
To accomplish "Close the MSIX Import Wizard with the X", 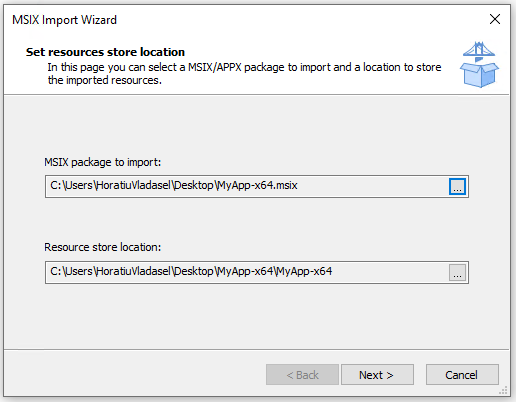I will [495, 19].
